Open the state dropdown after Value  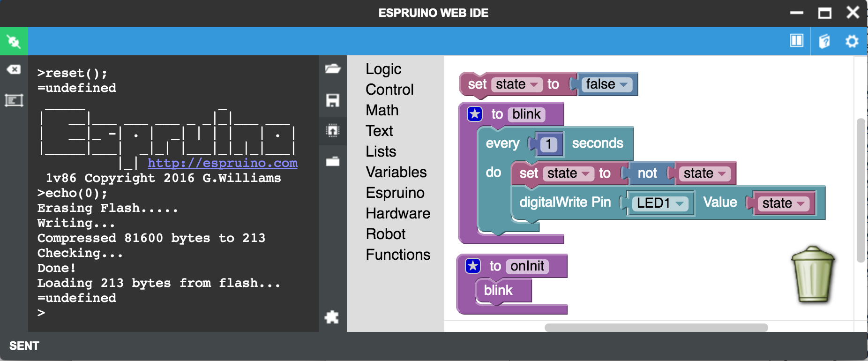coord(783,203)
